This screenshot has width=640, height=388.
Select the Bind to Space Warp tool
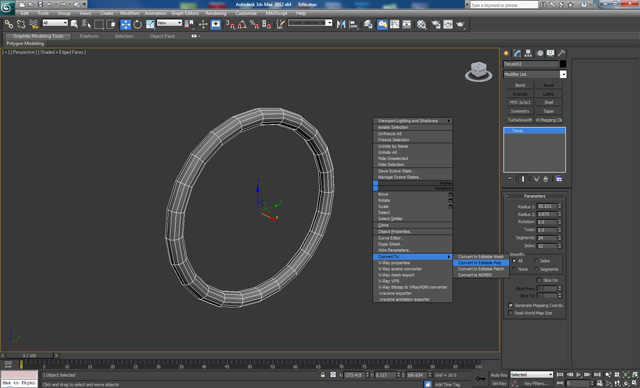33,24
